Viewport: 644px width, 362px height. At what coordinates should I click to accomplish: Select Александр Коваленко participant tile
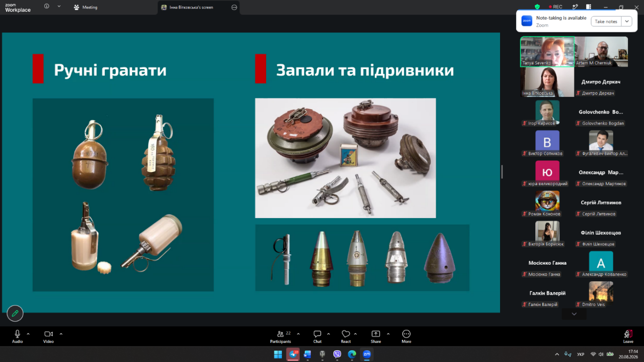coord(601,263)
